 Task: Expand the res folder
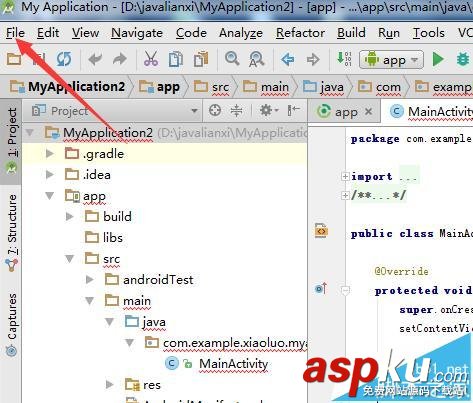[110, 385]
